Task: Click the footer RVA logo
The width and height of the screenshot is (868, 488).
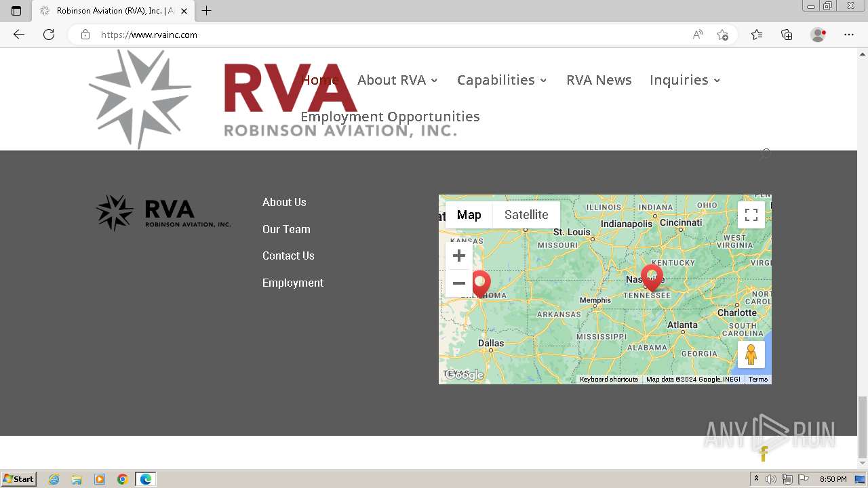Action: click(163, 213)
